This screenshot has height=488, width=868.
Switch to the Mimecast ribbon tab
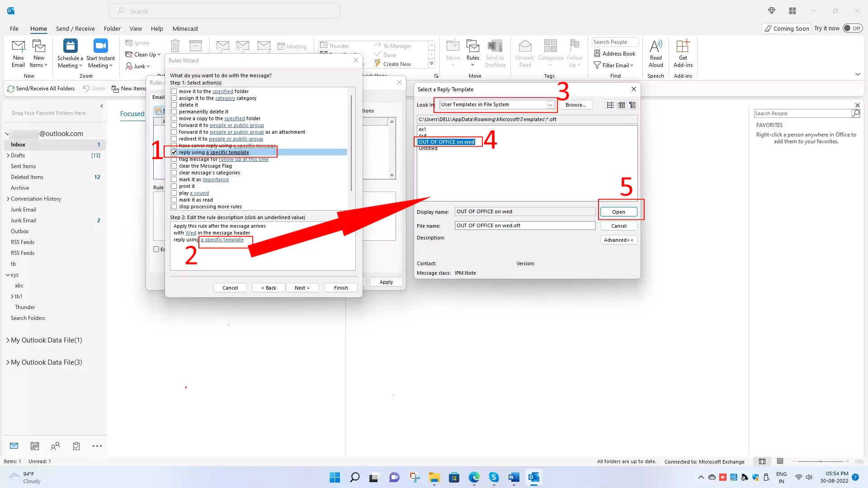(185, 28)
